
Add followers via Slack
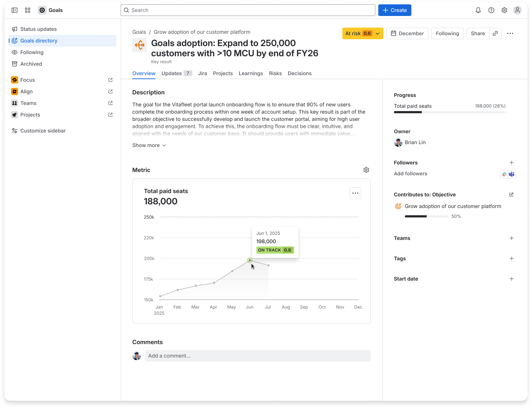coord(504,174)
